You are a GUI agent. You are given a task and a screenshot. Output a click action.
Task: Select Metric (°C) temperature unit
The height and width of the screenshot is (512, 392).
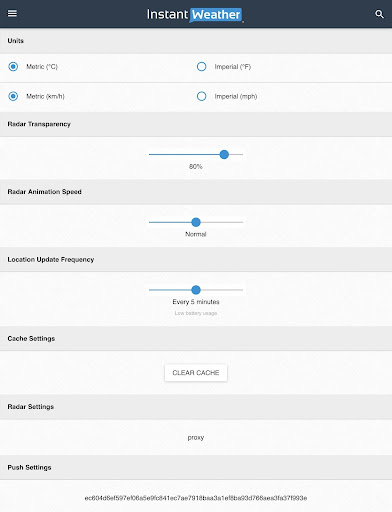pyautogui.click(x=13, y=67)
